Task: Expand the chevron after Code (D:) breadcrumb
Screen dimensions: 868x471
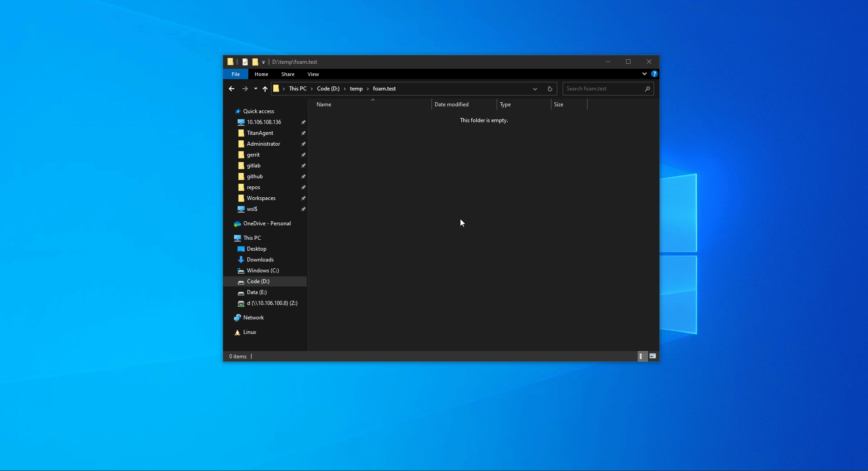Action: 345,89
